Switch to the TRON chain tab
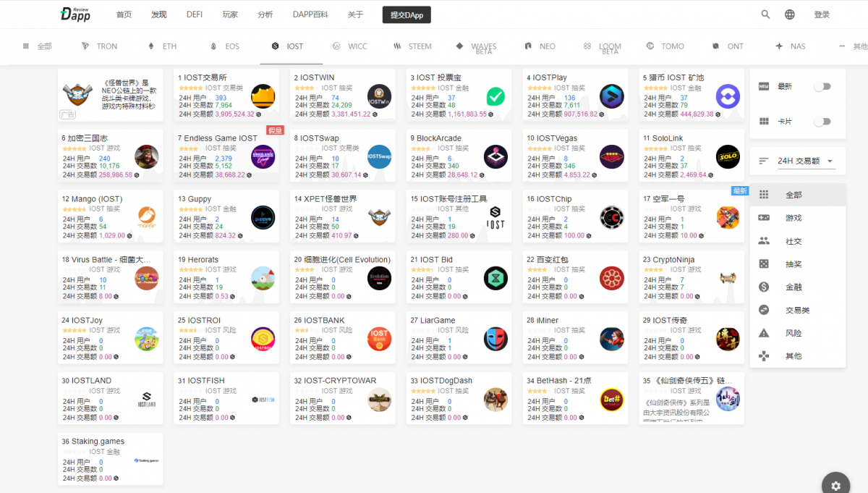868x493 pixels. (x=99, y=46)
